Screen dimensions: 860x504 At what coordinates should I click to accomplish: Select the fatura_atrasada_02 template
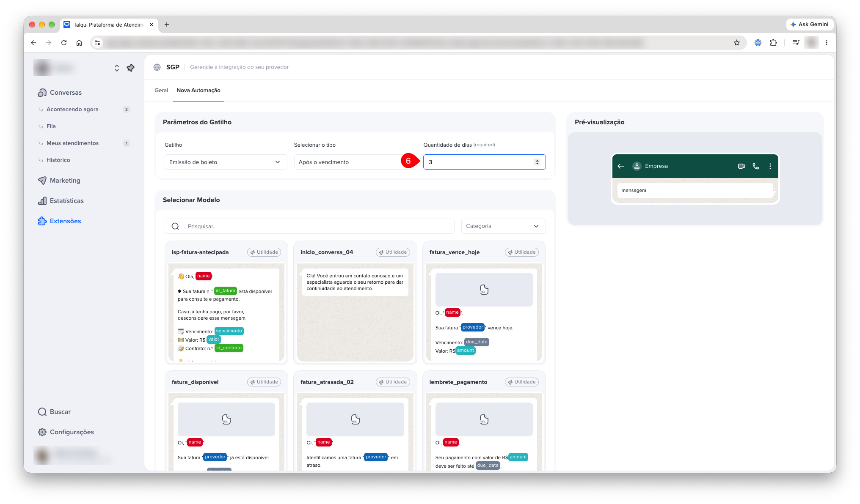click(x=355, y=421)
